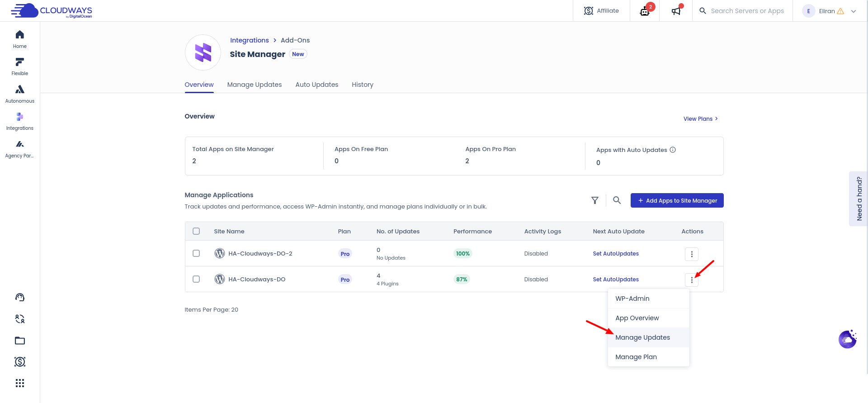Set AutoUpdates for HA-Cloudways-DO
868x403 pixels.
[x=616, y=280]
